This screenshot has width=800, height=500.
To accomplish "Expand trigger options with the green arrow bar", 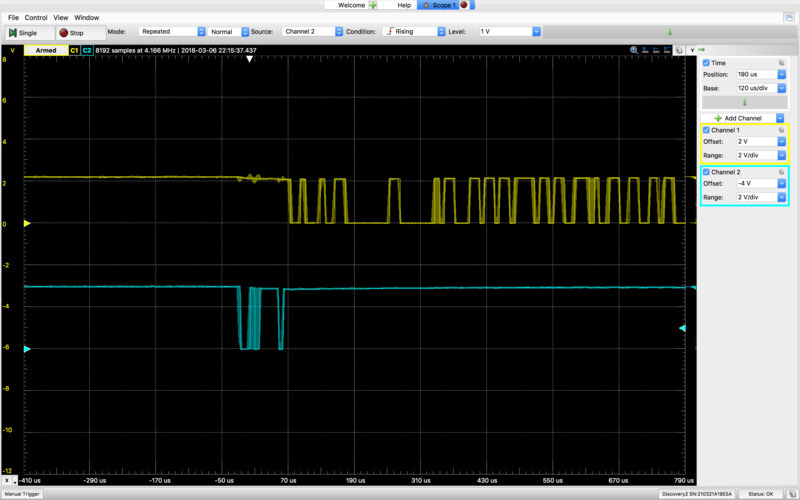I will (670, 32).
